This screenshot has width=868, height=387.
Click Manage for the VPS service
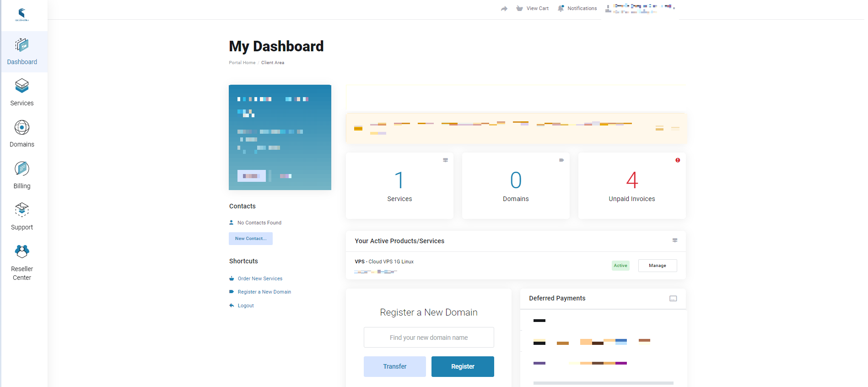[x=658, y=266]
